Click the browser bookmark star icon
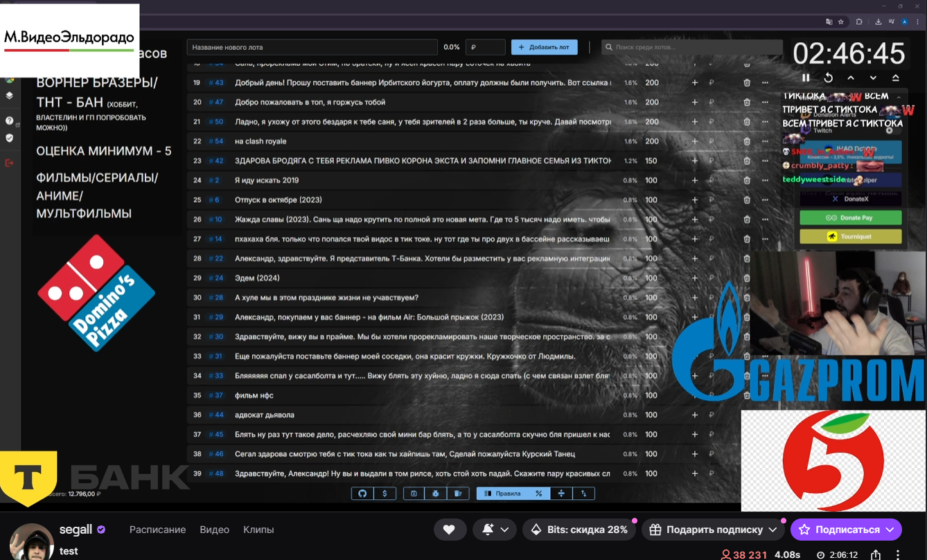The height and width of the screenshot is (560, 927). click(840, 21)
